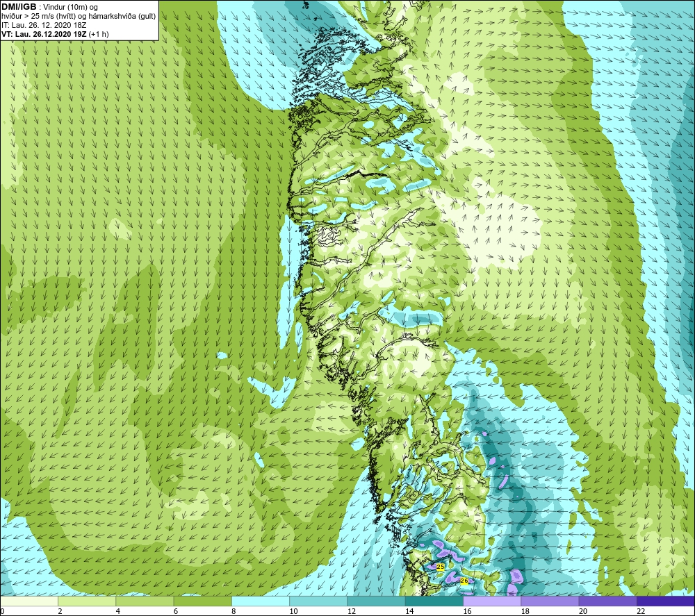Click the scale value '10'
The height and width of the screenshot is (616, 695).
point(294,611)
